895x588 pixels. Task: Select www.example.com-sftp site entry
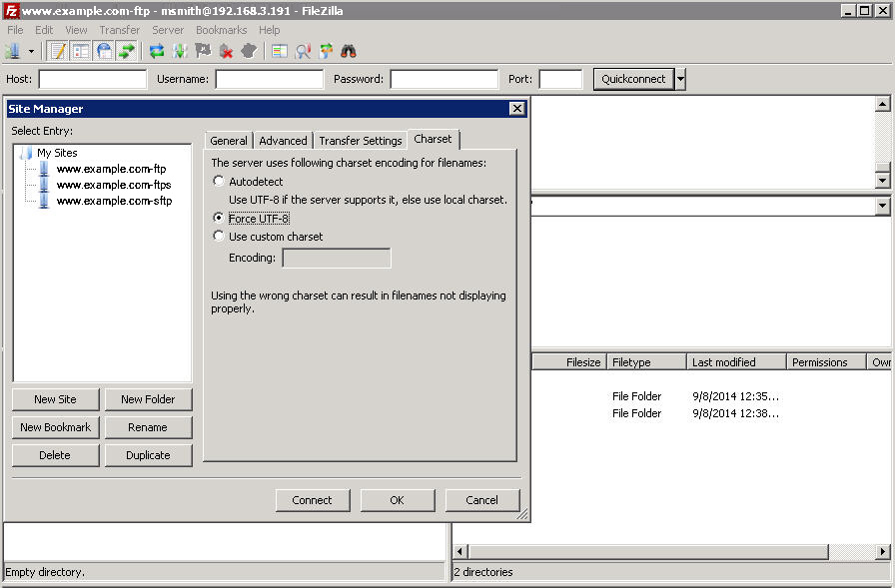coord(114,201)
